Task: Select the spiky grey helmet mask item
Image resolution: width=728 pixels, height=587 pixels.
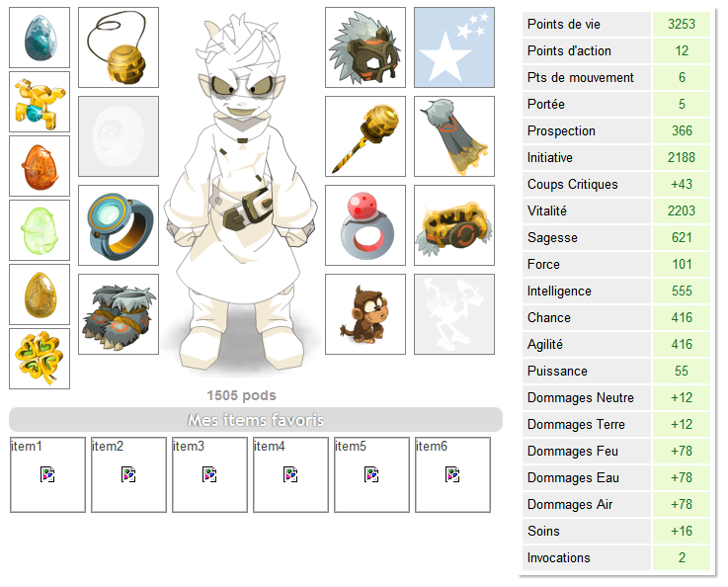Action: coord(365,47)
